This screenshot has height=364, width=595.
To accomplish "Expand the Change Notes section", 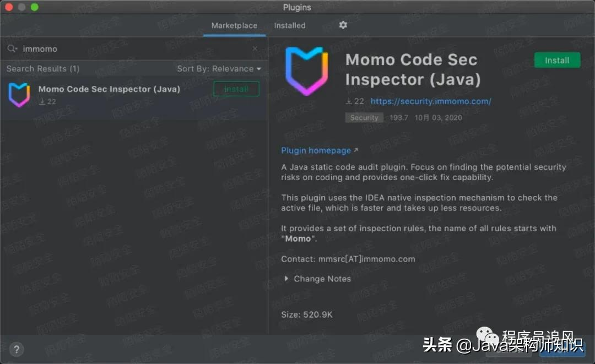I will point(318,279).
